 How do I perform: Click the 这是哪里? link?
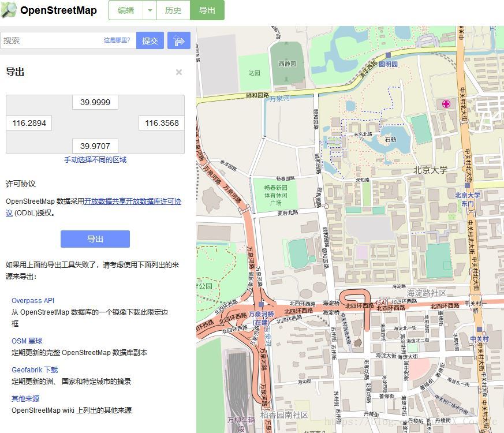click(x=117, y=40)
